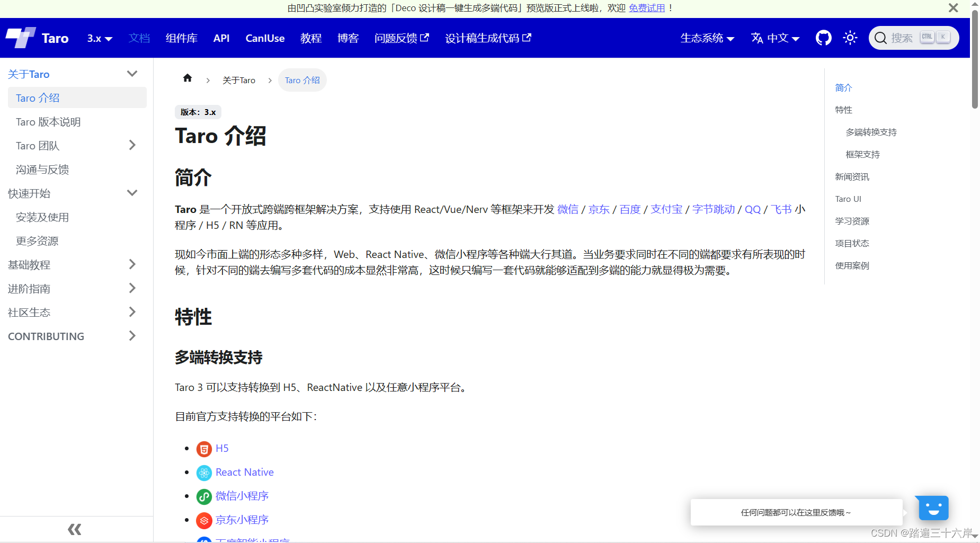
Task: Jump to 简介 in table of contents
Action: pyautogui.click(x=844, y=87)
